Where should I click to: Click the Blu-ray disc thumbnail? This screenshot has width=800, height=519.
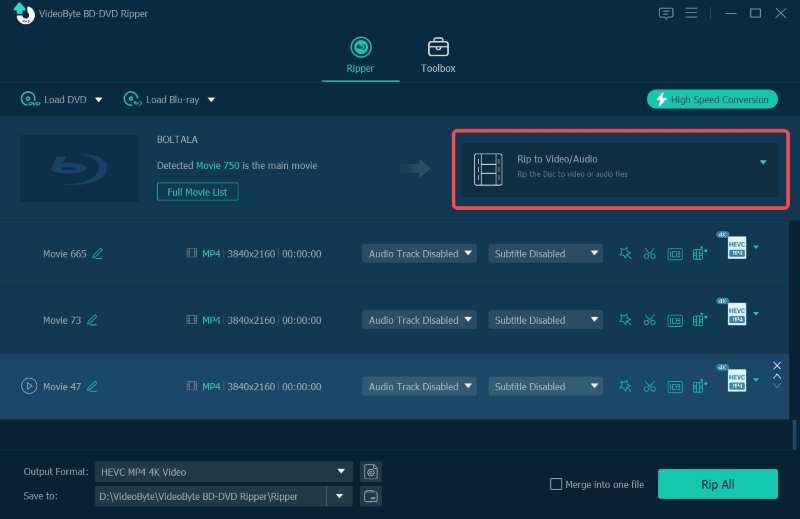[79, 168]
